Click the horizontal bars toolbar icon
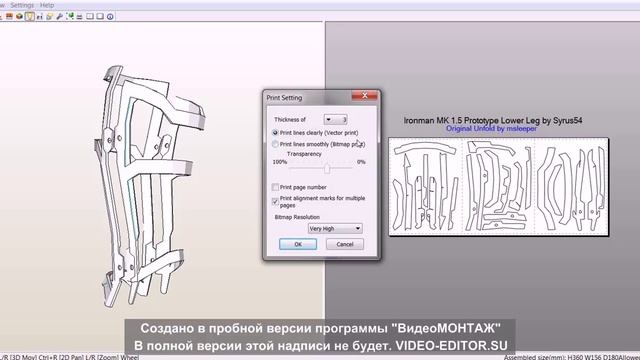640x360 pixels. [x=80, y=16]
